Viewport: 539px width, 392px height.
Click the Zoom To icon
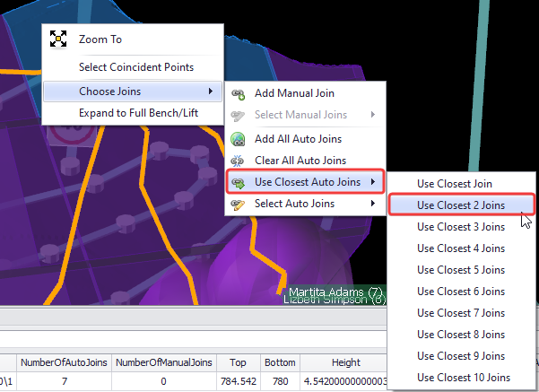[x=58, y=39]
